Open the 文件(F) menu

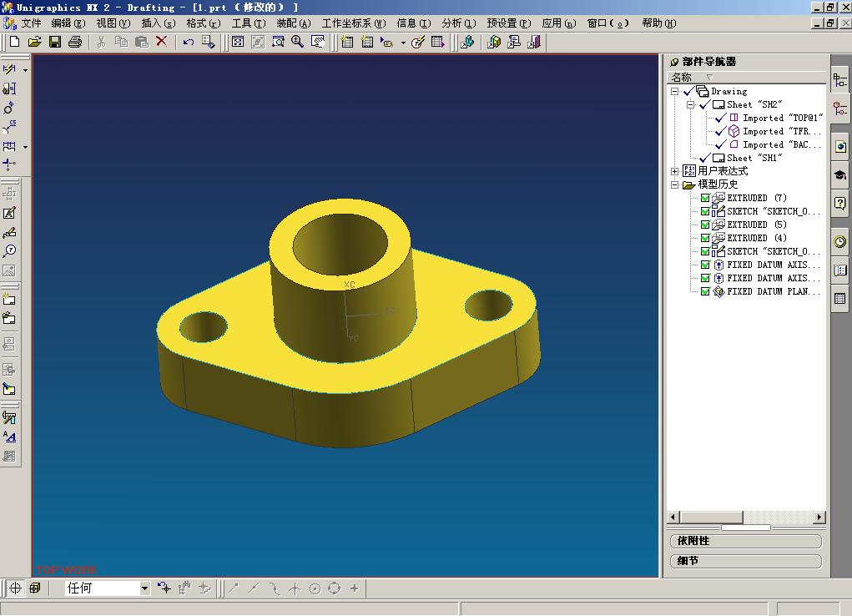pos(31,23)
